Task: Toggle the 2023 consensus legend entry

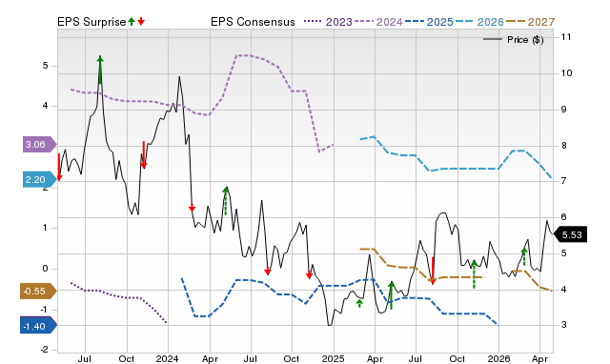Action: [x=328, y=22]
